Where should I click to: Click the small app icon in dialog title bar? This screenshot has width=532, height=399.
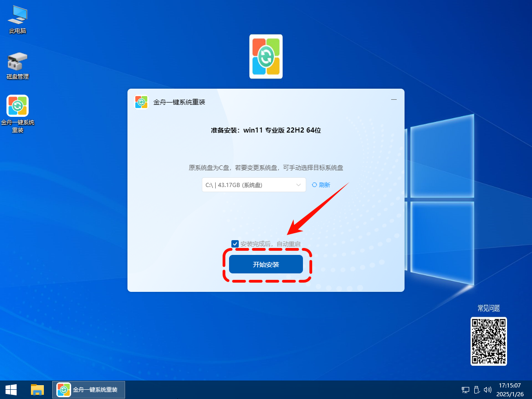141,102
